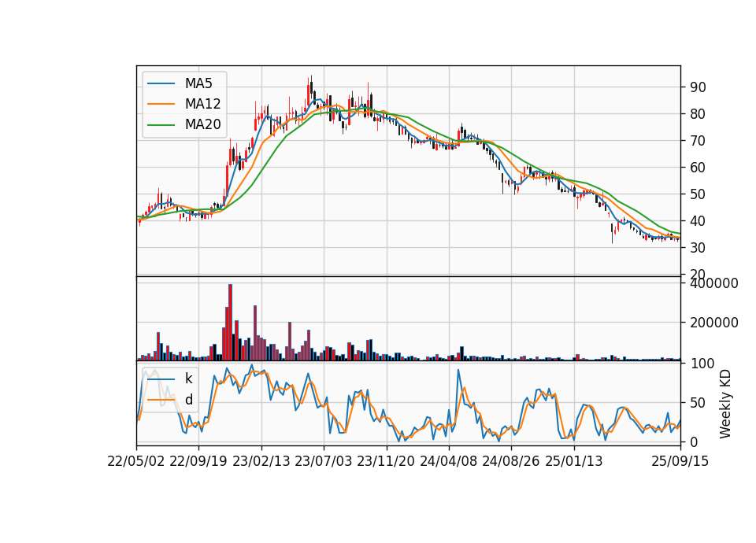This screenshot has height=543, width=756.
Task: Click the volume axis value 200000
Action: [x=714, y=323]
